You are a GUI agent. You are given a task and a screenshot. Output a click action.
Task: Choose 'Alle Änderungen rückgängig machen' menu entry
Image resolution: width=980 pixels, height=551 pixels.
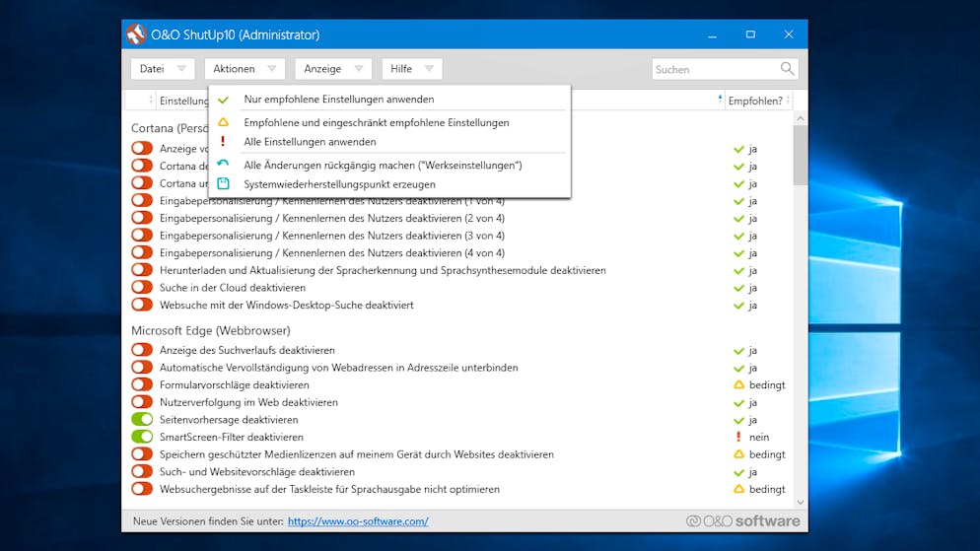click(389, 165)
